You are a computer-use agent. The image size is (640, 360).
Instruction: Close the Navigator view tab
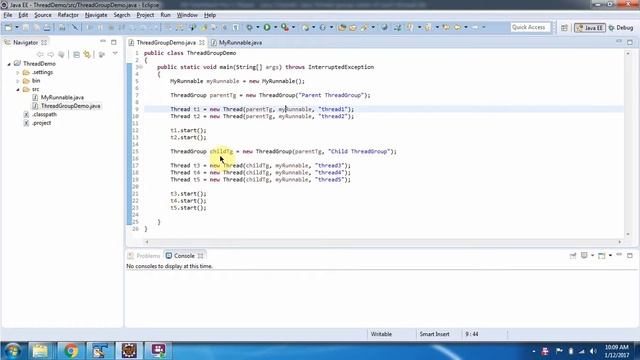44,42
